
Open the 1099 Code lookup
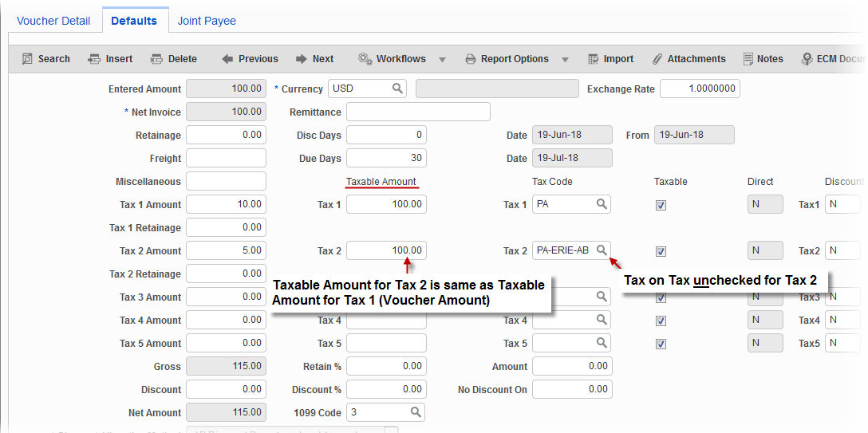(416, 412)
